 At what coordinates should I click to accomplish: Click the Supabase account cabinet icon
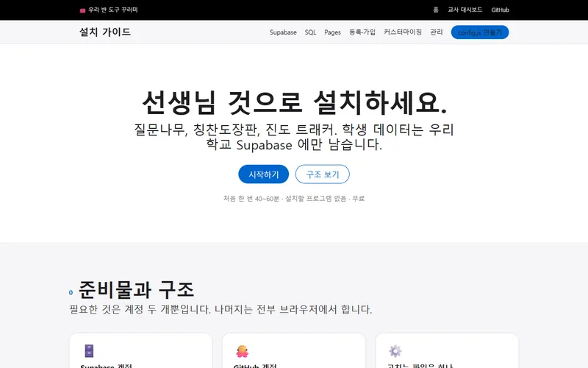click(89, 351)
